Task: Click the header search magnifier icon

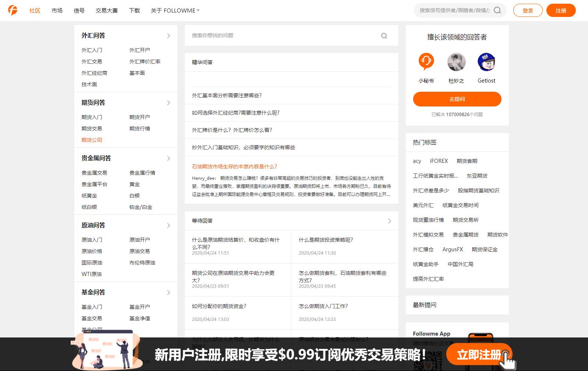Action: point(497,10)
